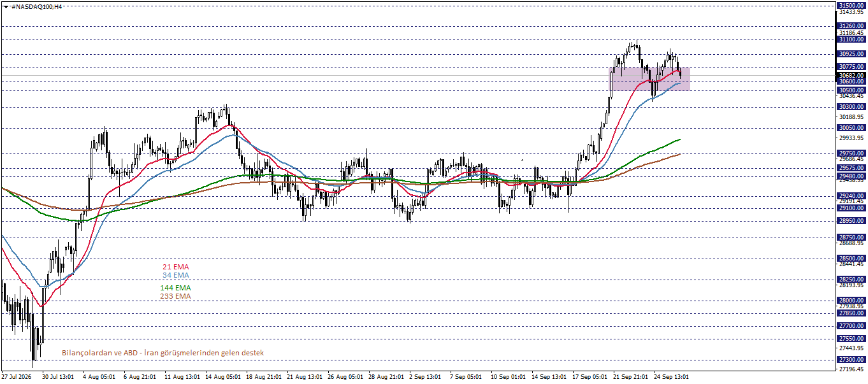Click the 28250.00 level price label
Image resolution: width=868 pixels, height=384 pixels.
851,280
